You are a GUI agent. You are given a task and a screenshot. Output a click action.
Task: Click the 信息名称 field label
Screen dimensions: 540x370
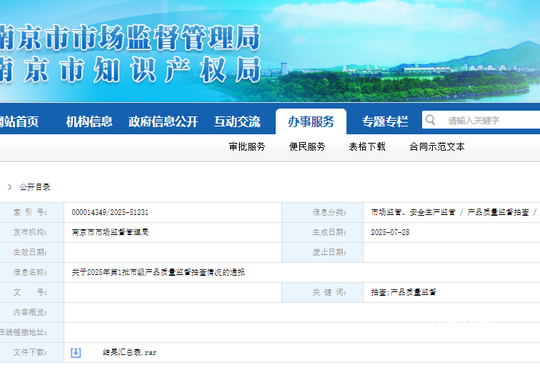coord(30,272)
